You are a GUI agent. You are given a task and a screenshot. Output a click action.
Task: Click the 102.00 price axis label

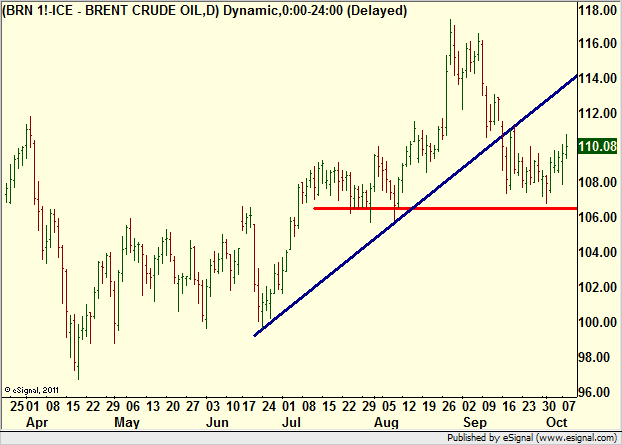[597, 287]
